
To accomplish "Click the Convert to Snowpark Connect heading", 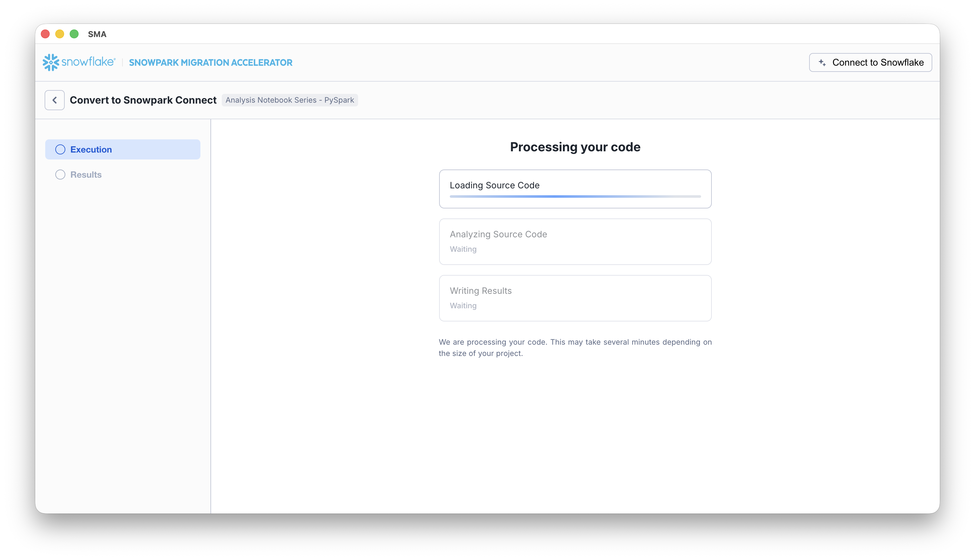I will click(x=143, y=100).
